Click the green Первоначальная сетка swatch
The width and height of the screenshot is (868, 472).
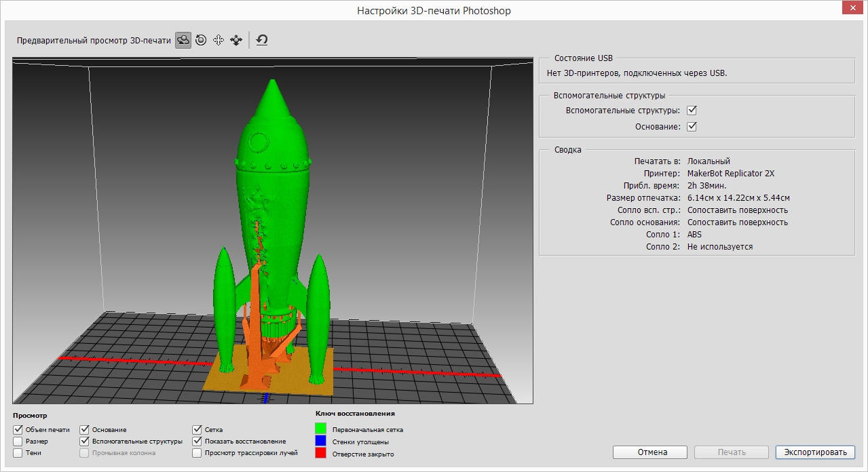321,429
